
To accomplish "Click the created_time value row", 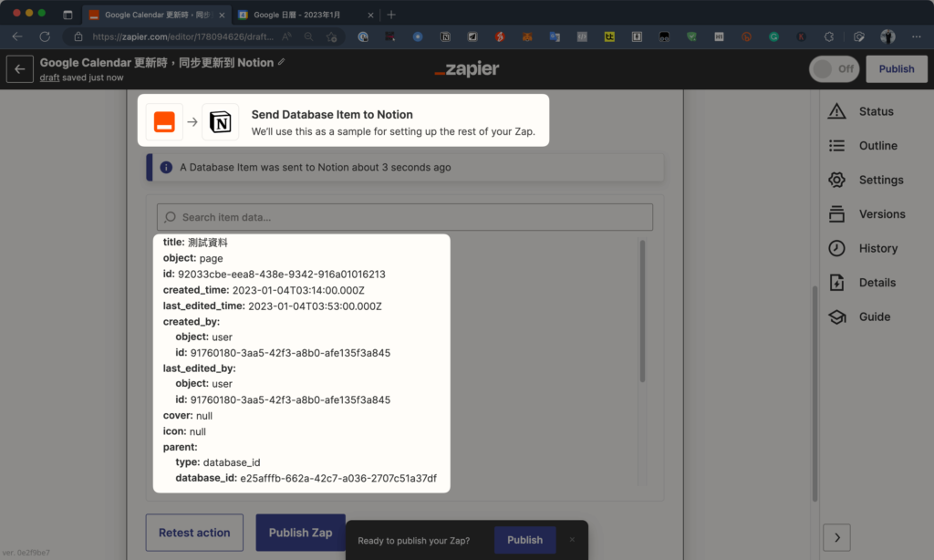I will click(x=264, y=290).
